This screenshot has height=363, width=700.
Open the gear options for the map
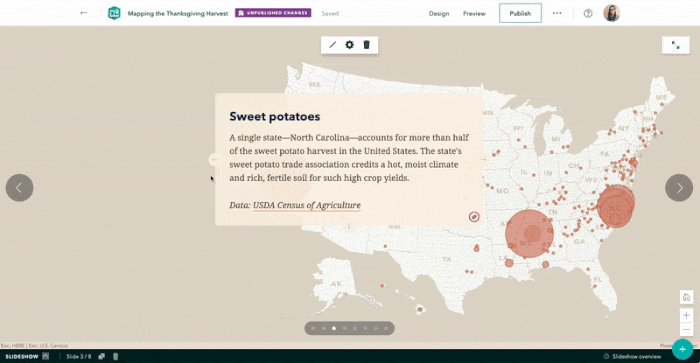point(350,45)
